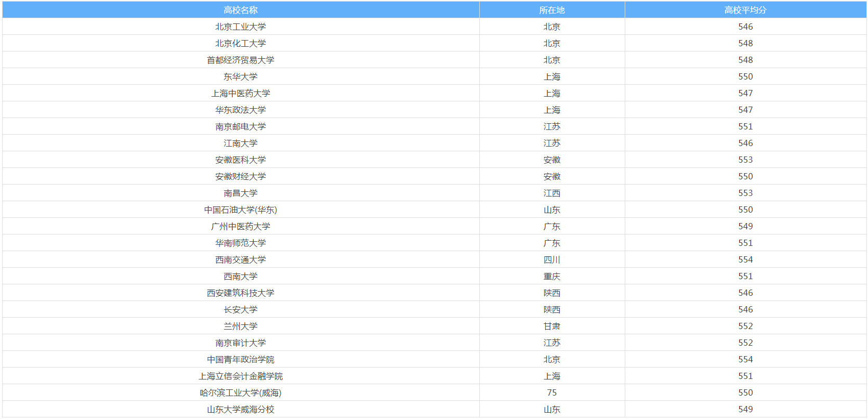Click 山东 in 中国石油大学(华东) row
Viewport: 868px width, 419px height.
[x=552, y=209]
